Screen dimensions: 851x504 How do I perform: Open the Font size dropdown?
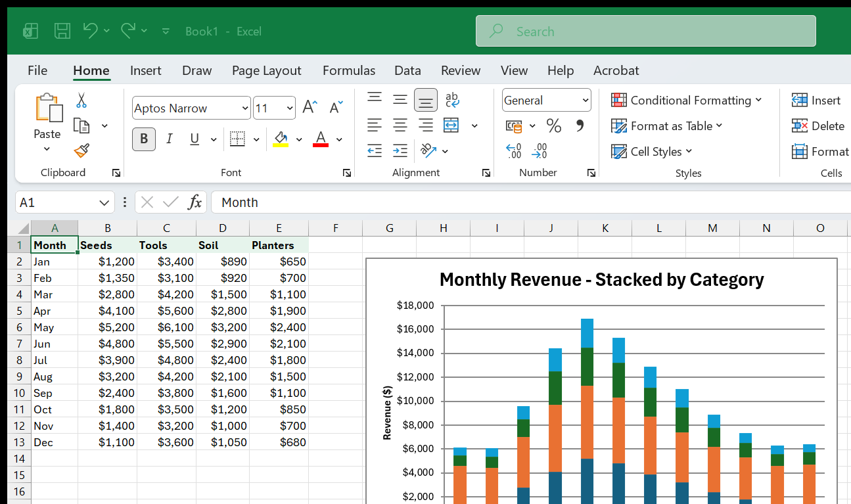coord(290,108)
